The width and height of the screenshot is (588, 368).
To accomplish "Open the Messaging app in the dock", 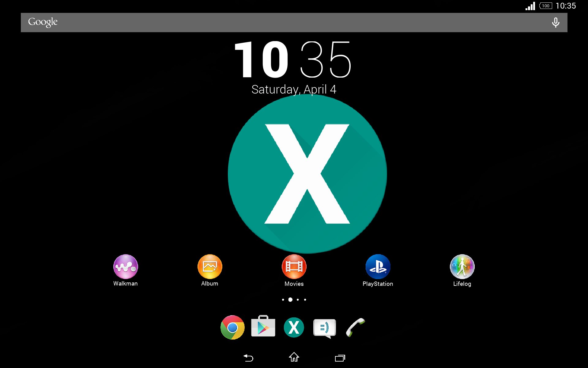I will coord(324,328).
